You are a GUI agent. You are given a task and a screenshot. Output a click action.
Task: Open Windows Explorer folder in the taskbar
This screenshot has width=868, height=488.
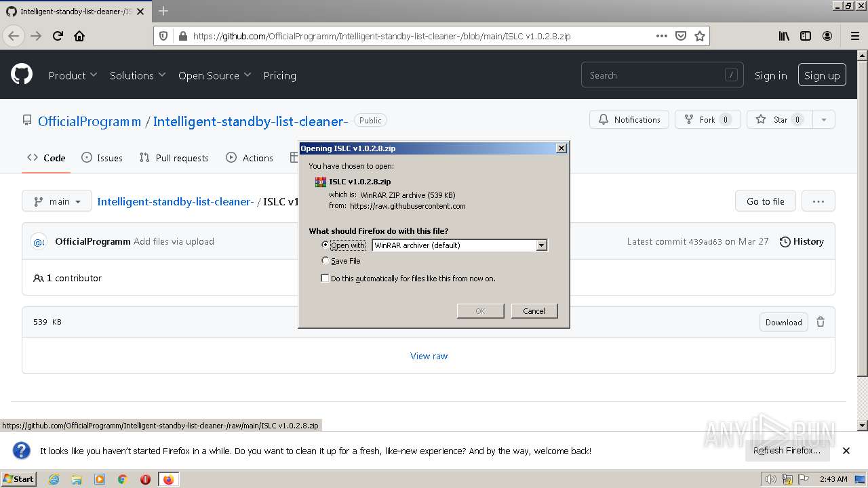pyautogui.click(x=77, y=479)
